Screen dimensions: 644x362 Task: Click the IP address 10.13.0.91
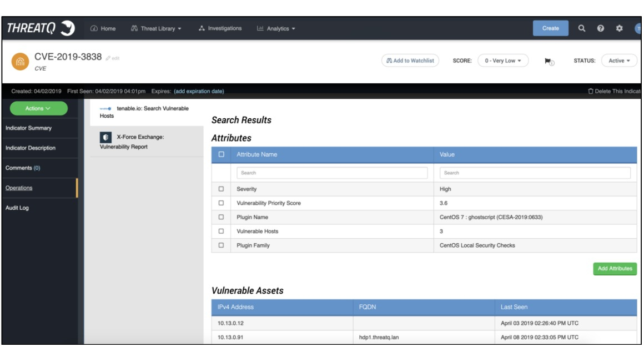click(x=230, y=338)
